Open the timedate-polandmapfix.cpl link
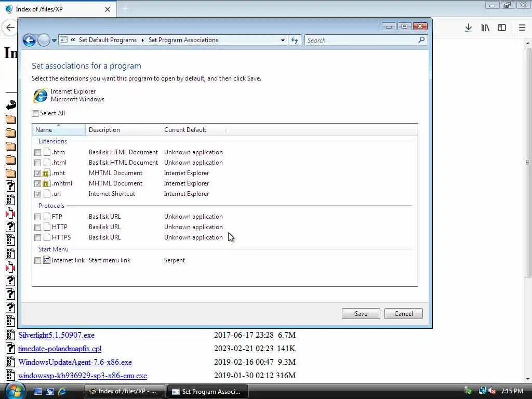This screenshot has height=399, width=532. pos(60,349)
